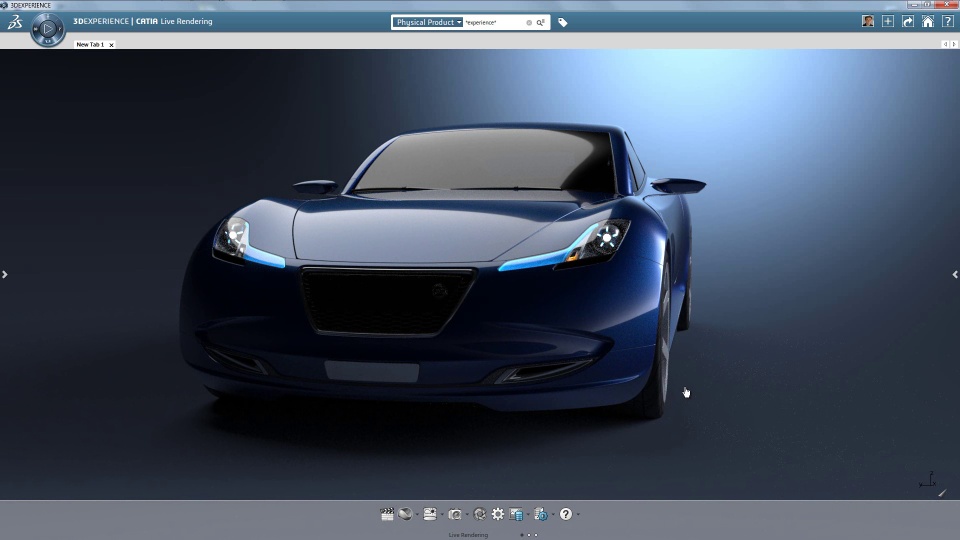
Task: Expand the ambience scene dropdown arrow
Action: pyautogui.click(x=442, y=514)
